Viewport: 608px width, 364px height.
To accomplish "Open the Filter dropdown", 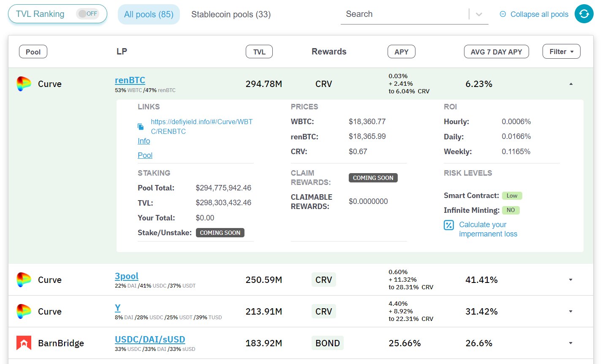I will click(x=562, y=52).
